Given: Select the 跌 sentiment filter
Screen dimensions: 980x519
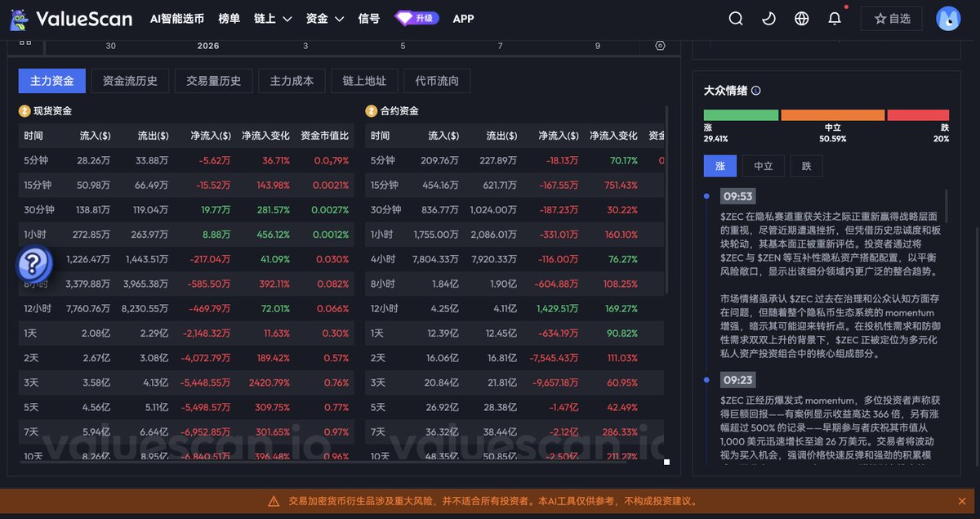Looking at the screenshot, I should 806,166.
